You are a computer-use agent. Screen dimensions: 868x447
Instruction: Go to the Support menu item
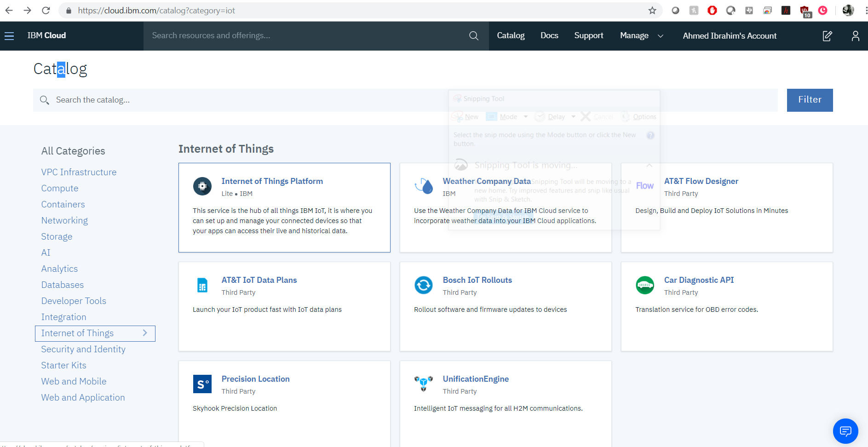(588, 36)
